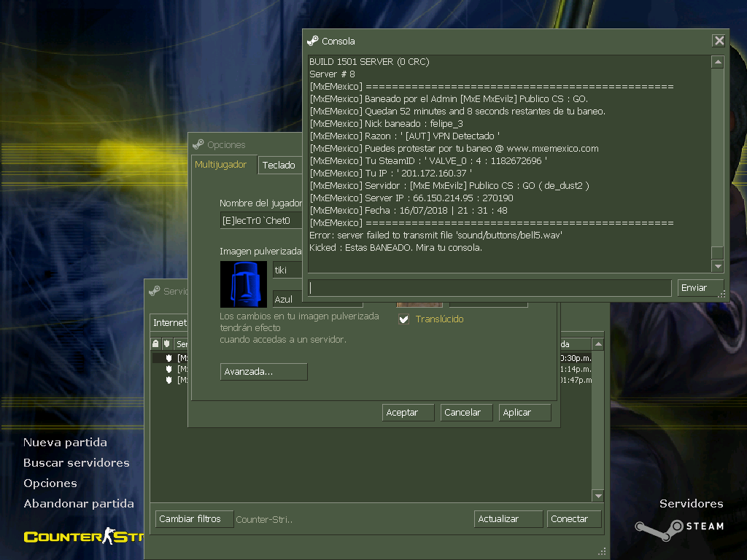Click console line 'Kicked : Estas BANEADO'
Viewport: 747px width, 560px height.
tap(395, 247)
